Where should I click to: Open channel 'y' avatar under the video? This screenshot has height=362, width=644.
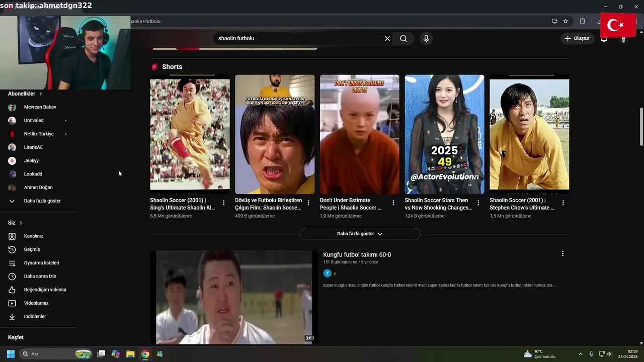[x=328, y=273]
